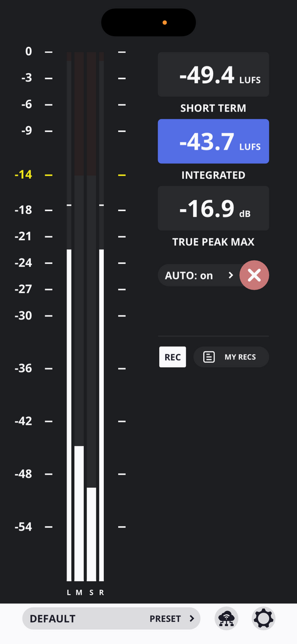Open the PRESET dropdown label

click(x=165, y=618)
